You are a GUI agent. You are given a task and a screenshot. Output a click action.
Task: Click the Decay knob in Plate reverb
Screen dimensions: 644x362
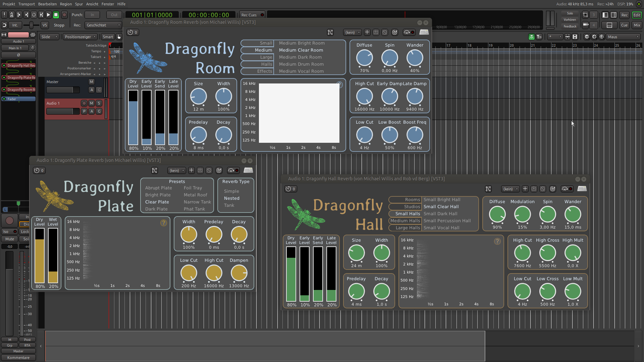[x=239, y=235]
